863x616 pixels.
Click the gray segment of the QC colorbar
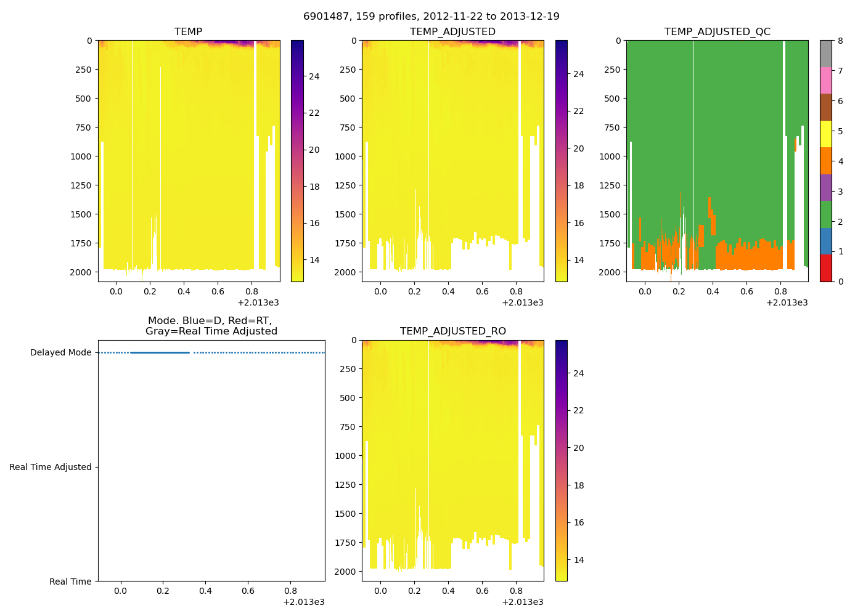[x=825, y=54]
